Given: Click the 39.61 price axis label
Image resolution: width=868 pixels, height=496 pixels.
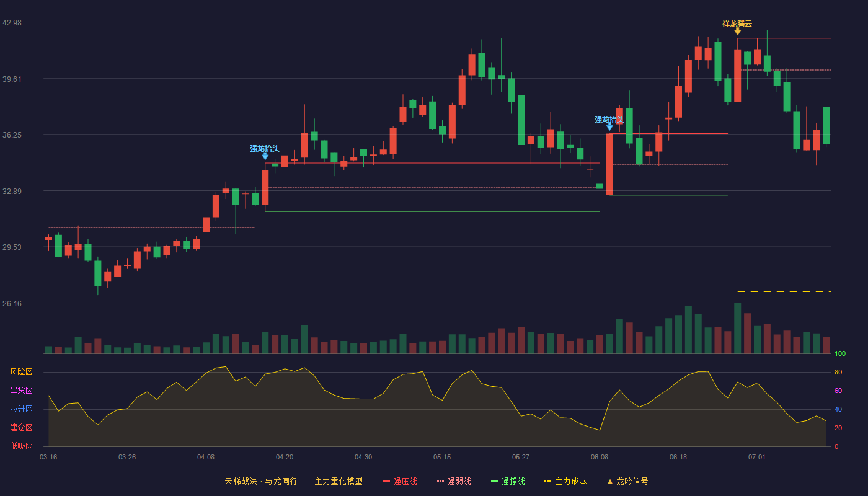Looking at the screenshot, I should click(x=12, y=79).
